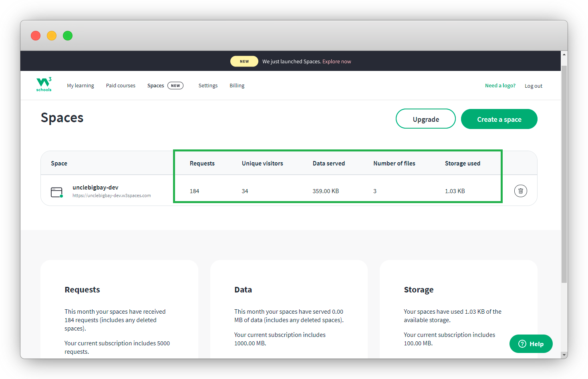Click the vertical scrollbar thumb
Viewport: 588px width, 379px height.
[x=564, y=174]
